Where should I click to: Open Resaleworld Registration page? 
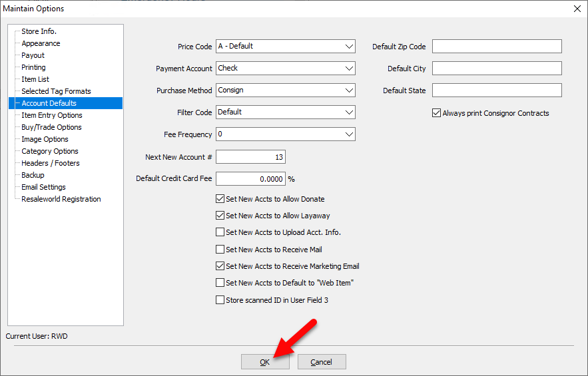pyautogui.click(x=61, y=199)
